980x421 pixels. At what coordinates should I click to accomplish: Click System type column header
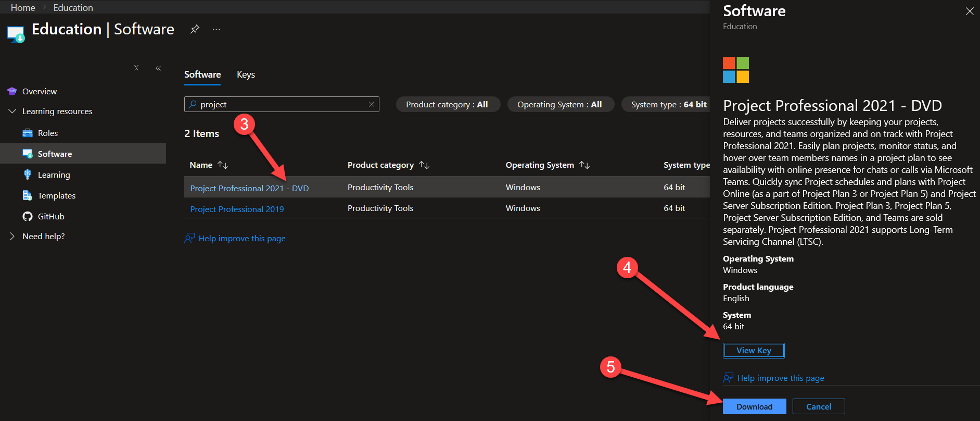pyautogui.click(x=686, y=165)
